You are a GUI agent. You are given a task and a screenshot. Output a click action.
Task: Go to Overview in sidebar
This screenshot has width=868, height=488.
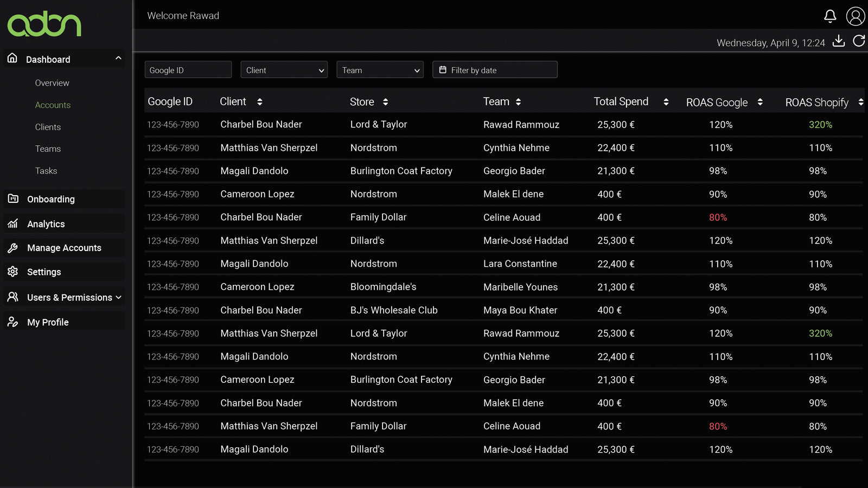pyautogui.click(x=52, y=83)
